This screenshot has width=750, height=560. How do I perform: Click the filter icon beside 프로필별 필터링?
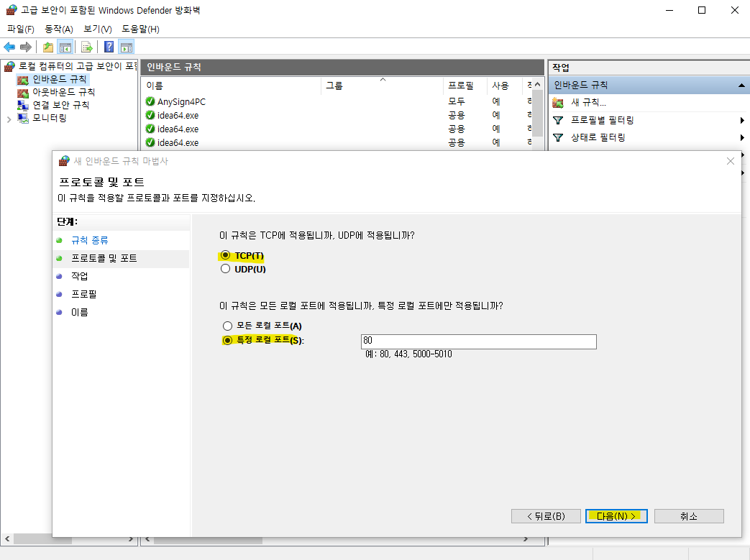pos(558,120)
